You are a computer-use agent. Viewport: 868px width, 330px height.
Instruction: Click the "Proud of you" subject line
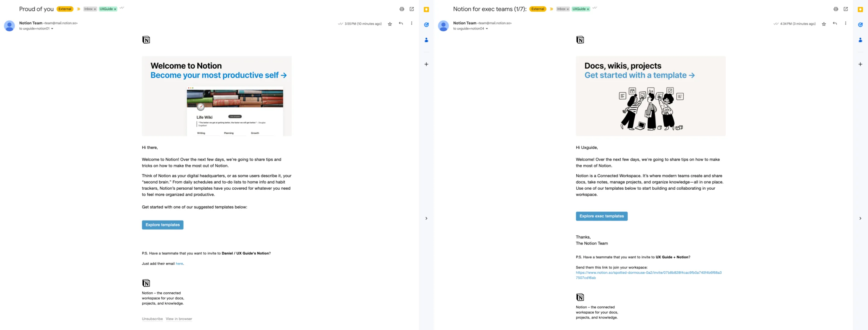point(36,9)
